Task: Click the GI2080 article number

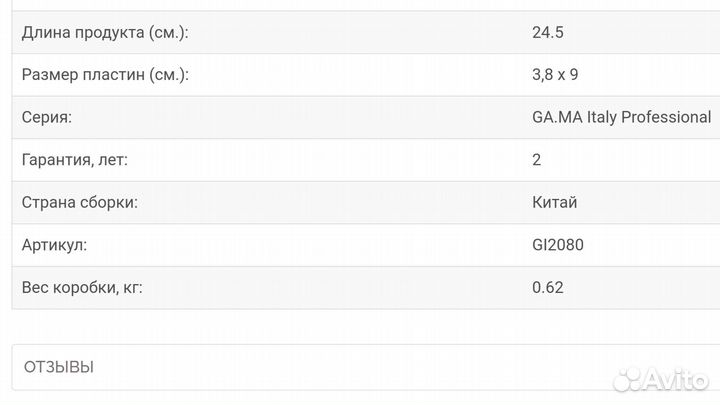Action: click(558, 244)
